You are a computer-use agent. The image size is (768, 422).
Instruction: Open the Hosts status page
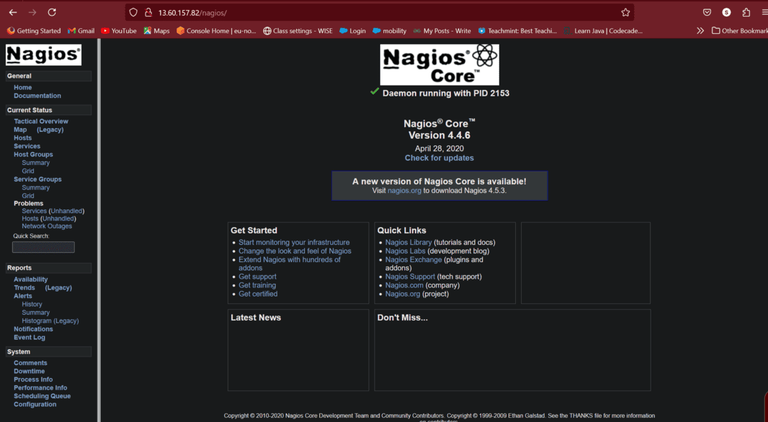tap(23, 138)
